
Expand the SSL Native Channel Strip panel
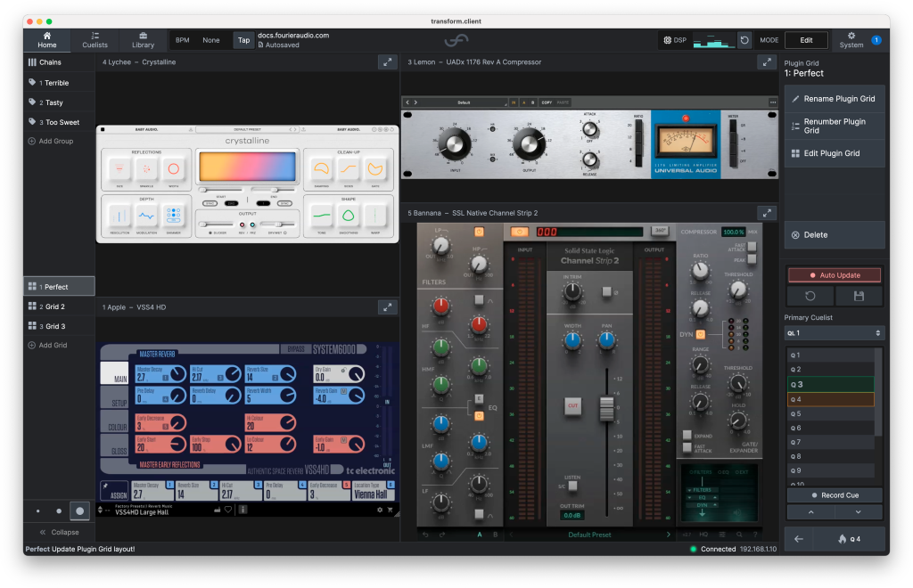click(766, 213)
